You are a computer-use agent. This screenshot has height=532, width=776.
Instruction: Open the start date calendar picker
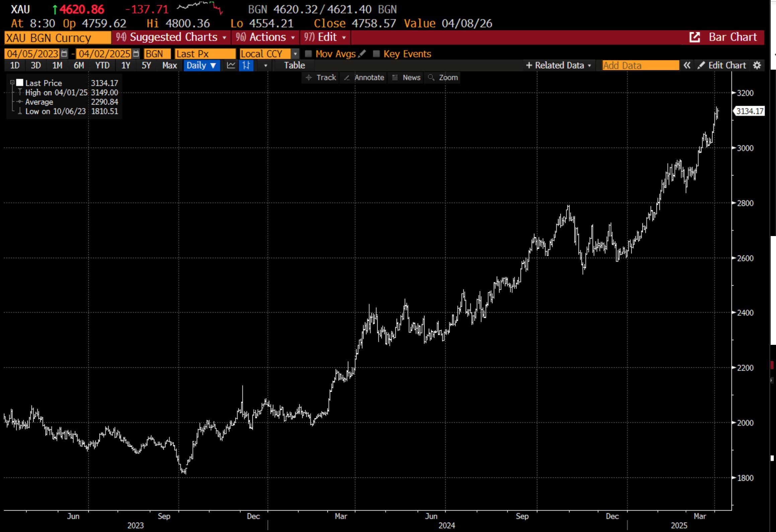(x=64, y=54)
